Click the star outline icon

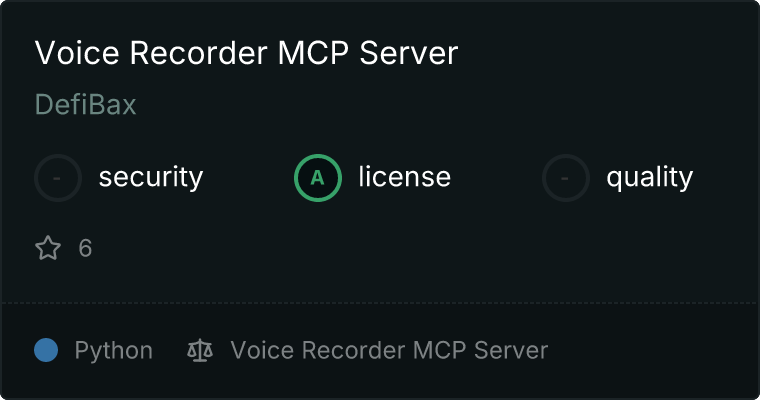tap(48, 248)
